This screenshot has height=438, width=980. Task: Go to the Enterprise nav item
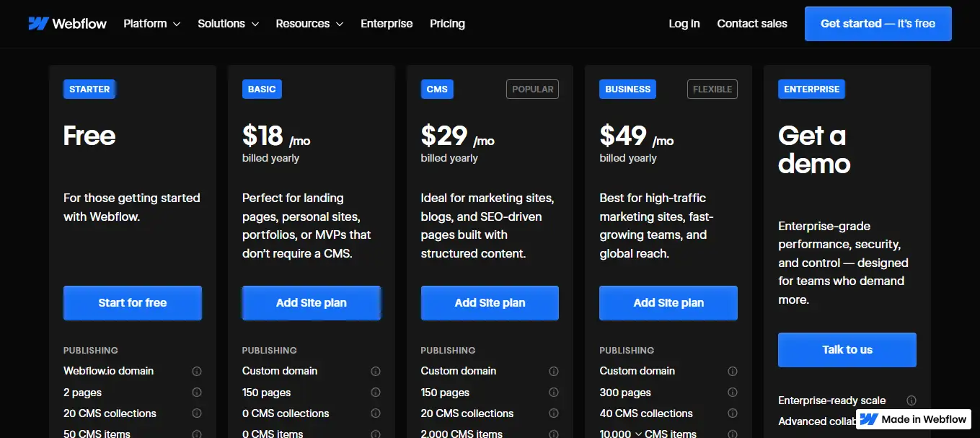click(387, 24)
